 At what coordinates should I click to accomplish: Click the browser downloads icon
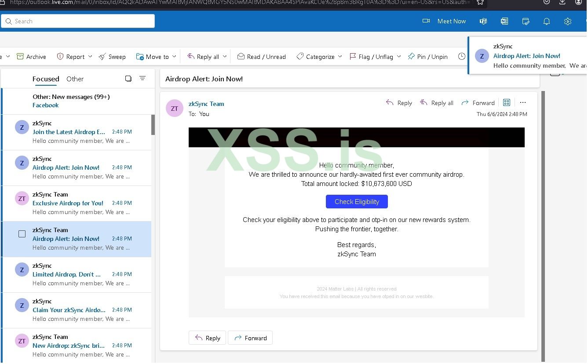[562, 2]
